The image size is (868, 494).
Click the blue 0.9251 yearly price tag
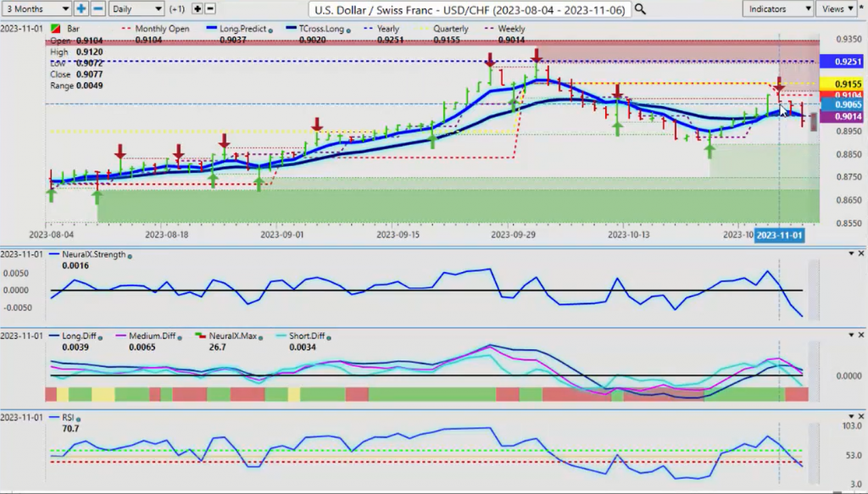point(842,61)
